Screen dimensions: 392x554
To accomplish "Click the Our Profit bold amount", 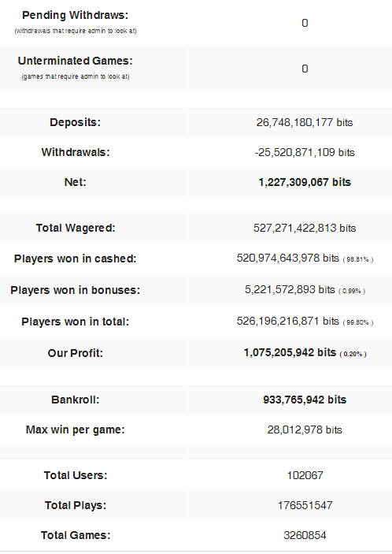I will pyautogui.click(x=290, y=352).
